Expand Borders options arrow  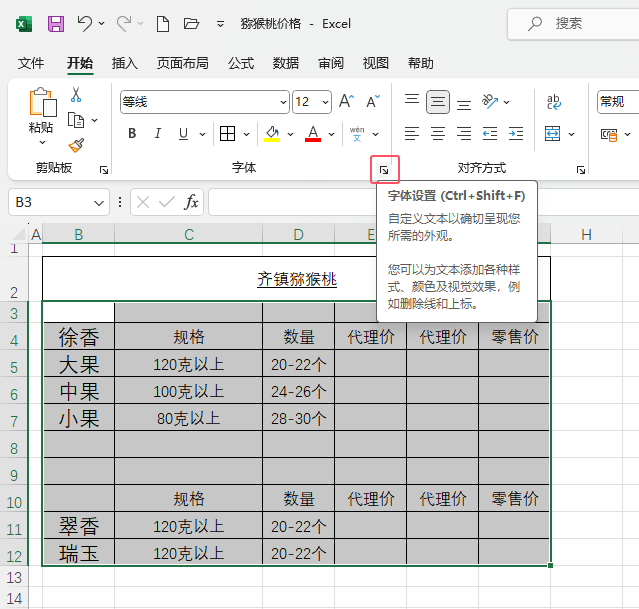tap(247, 134)
